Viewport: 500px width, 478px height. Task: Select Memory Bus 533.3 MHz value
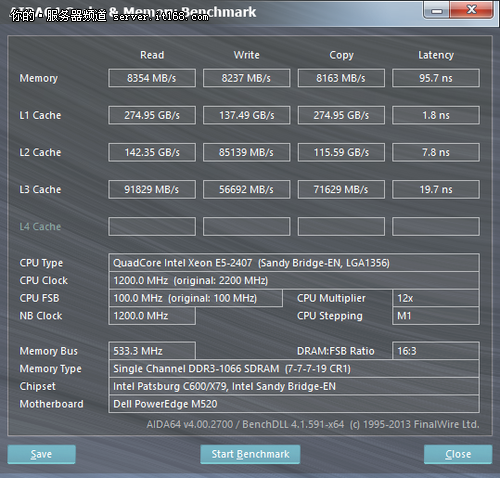[x=152, y=351]
